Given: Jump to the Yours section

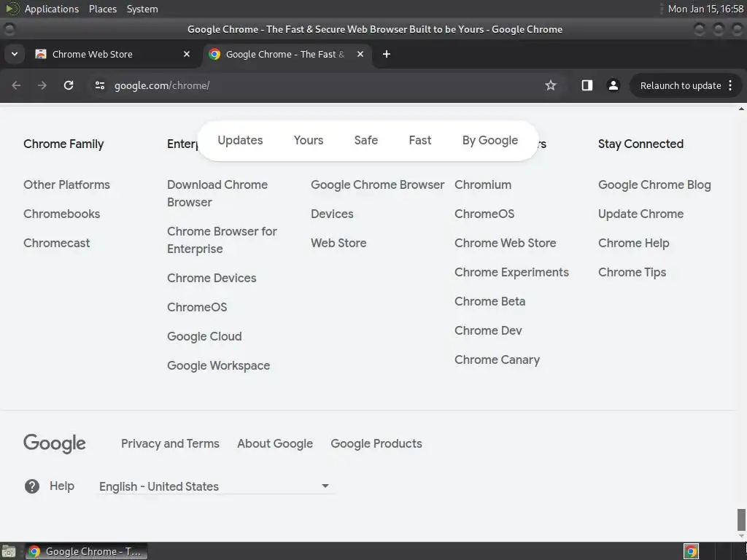Looking at the screenshot, I should (309, 140).
